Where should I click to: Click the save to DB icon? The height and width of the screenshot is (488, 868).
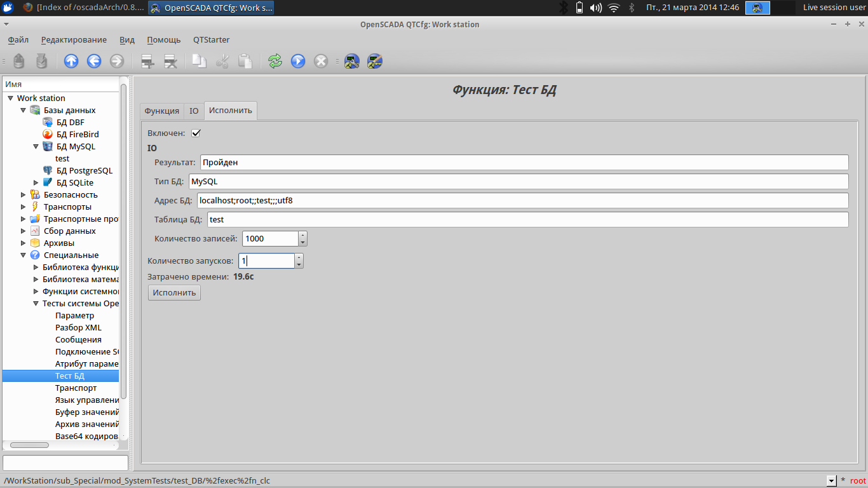pyautogui.click(x=41, y=61)
